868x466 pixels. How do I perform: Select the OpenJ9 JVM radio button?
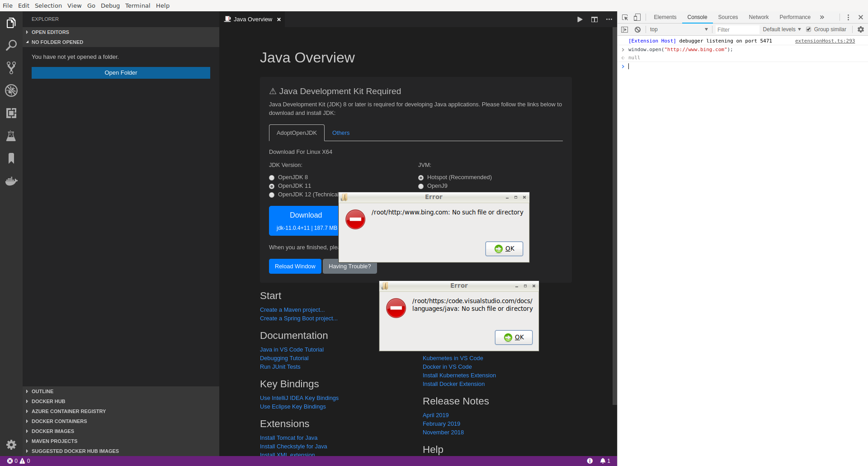click(x=421, y=186)
